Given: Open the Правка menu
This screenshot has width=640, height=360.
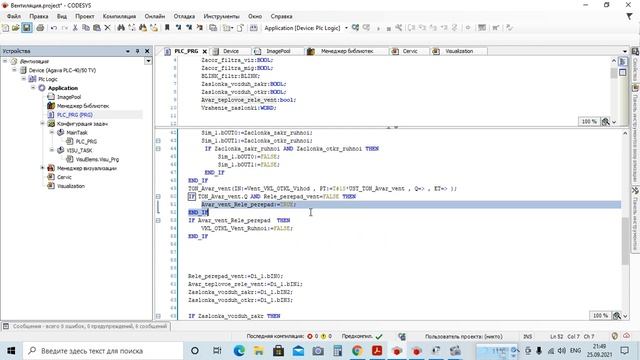Looking at the screenshot, I should point(39,16).
